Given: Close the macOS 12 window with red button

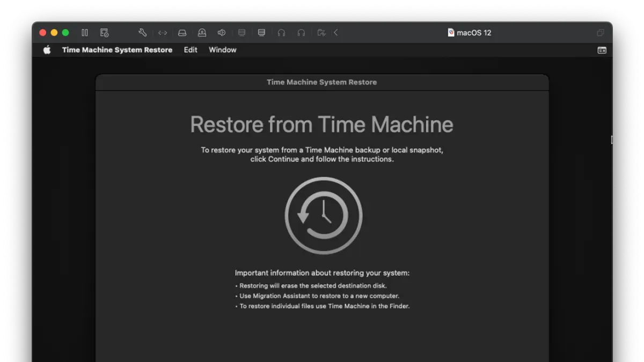Looking at the screenshot, I should coord(43,33).
